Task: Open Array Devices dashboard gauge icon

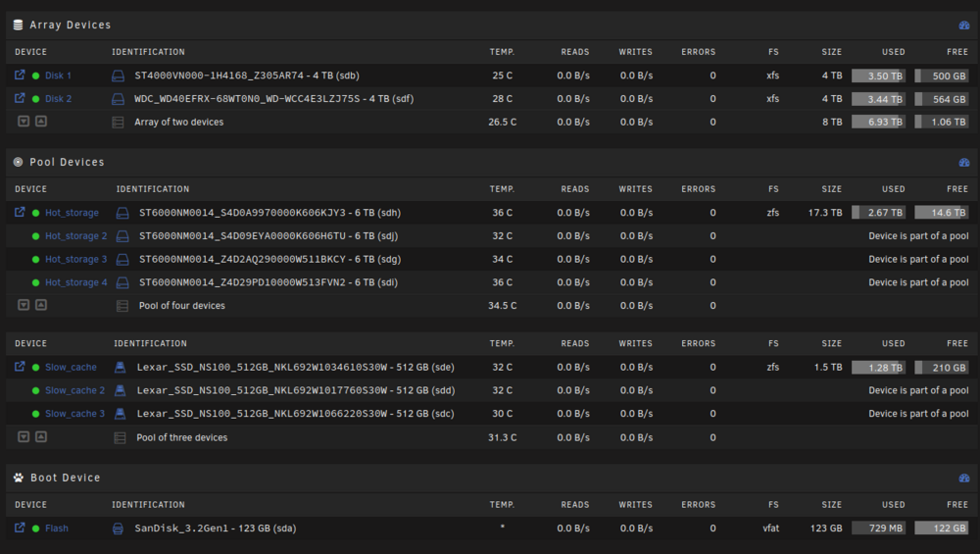Action: pyautogui.click(x=963, y=25)
